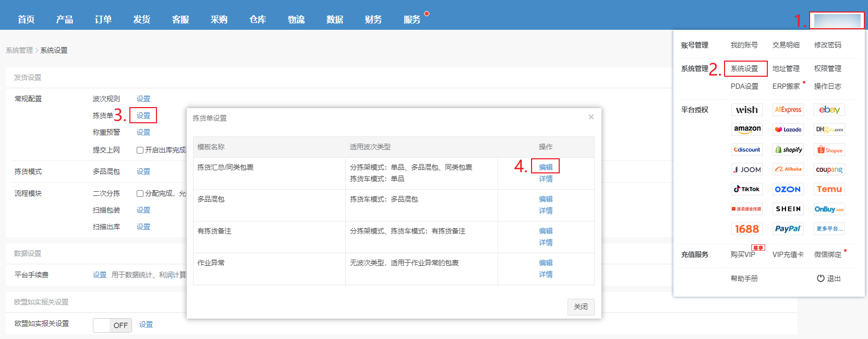Click 详情 for 拣货汇总/同类包裹 template
868x339 pixels.
click(x=546, y=179)
